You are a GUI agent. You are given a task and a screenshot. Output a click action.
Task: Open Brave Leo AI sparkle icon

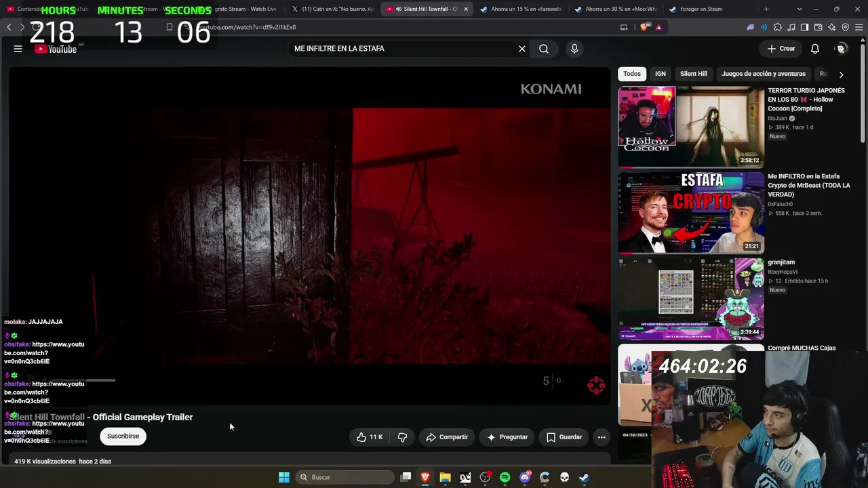[831, 27]
